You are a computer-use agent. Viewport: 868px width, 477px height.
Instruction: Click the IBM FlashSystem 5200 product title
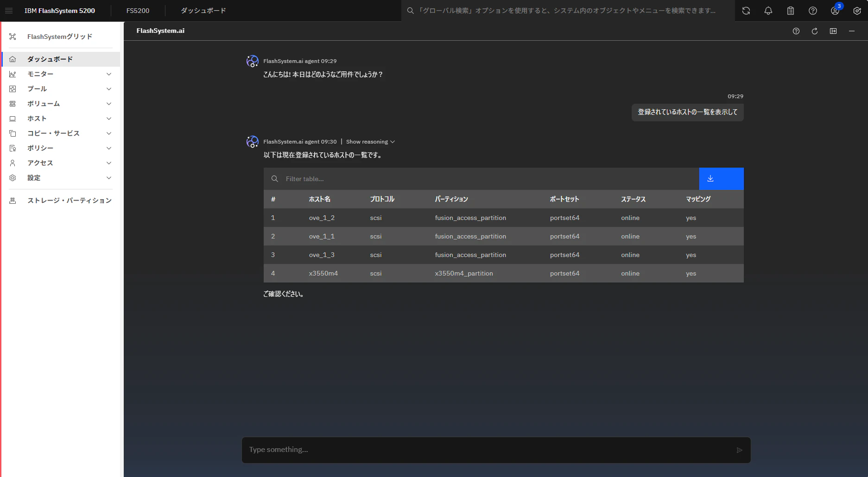[60, 11]
